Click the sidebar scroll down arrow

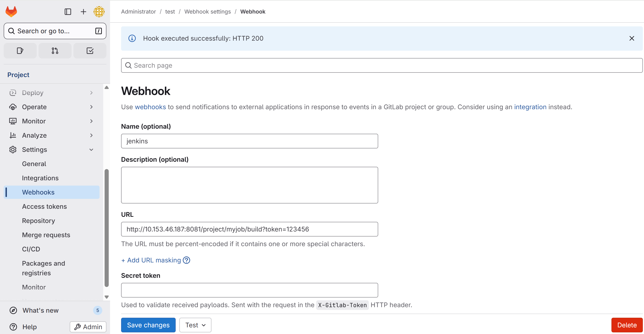(107, 297)
